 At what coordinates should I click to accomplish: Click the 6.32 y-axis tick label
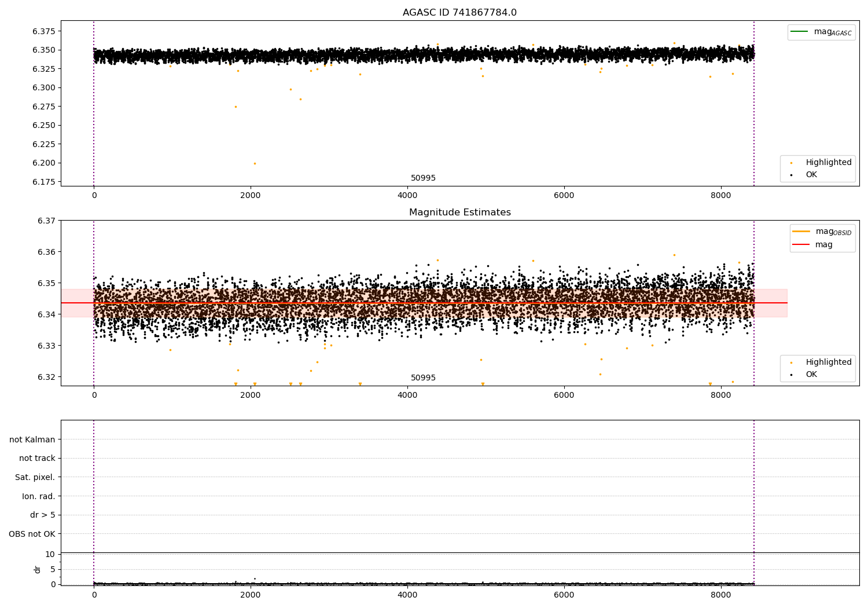point(46,377)
